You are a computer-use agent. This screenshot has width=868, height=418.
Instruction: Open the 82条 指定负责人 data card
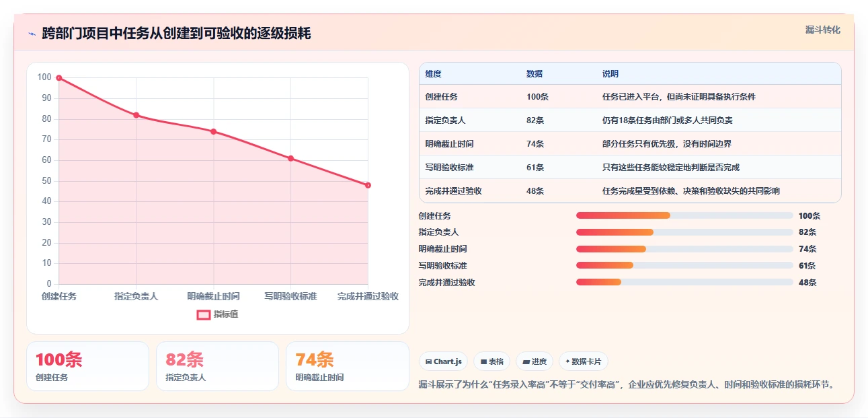[217, 366]
